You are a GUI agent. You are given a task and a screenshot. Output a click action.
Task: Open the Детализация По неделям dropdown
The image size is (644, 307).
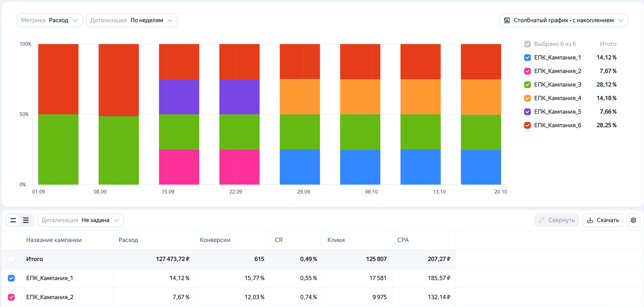click(x=132, y=20)
